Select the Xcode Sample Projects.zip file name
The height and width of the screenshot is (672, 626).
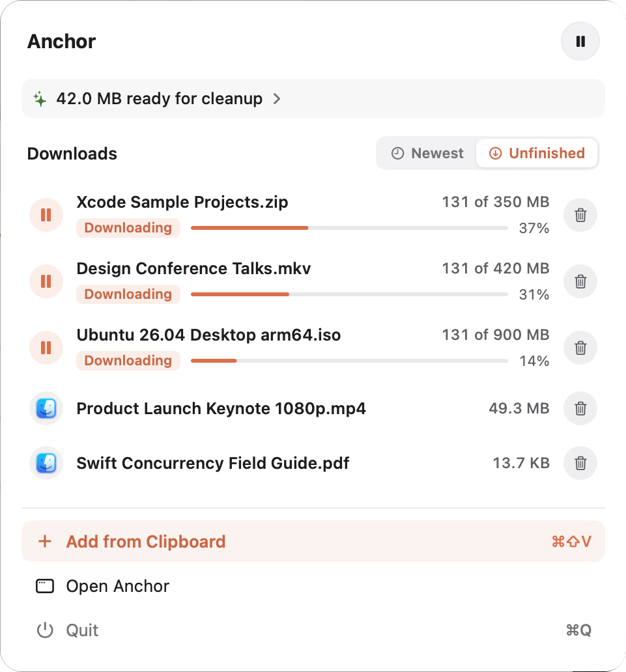tap(182, 203)
